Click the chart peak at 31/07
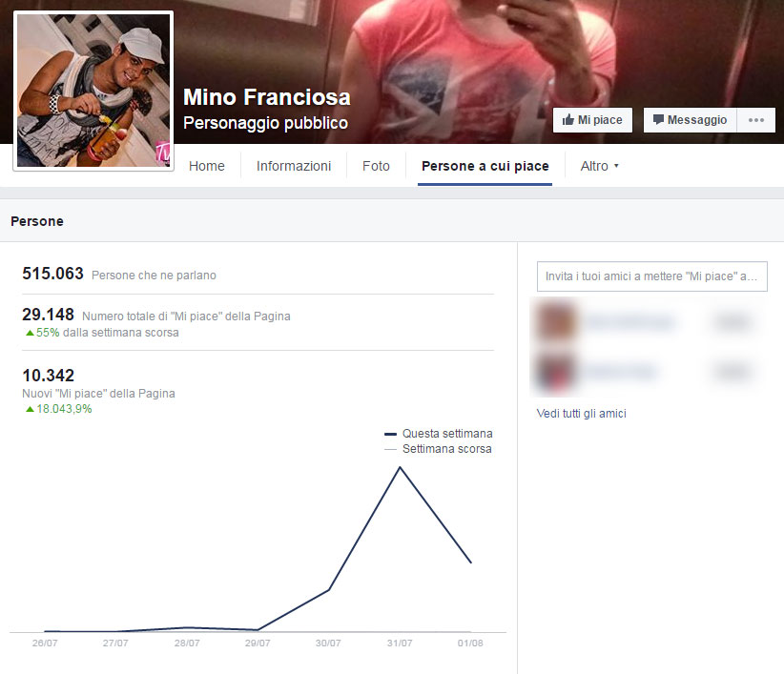 pos(400,467)
